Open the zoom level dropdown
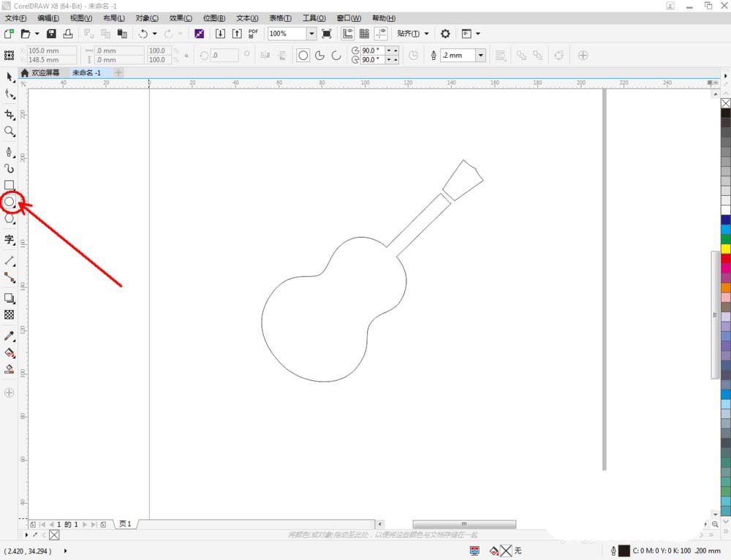 311,34
